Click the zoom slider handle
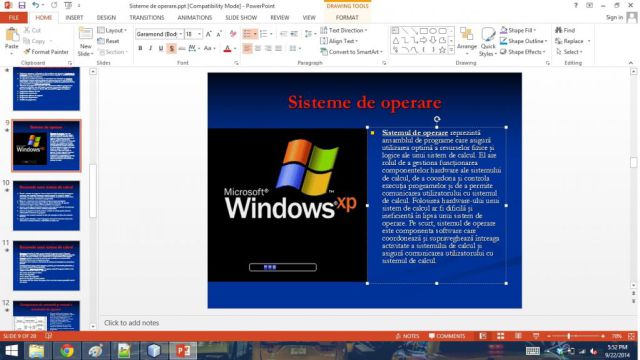 point(568,336)
